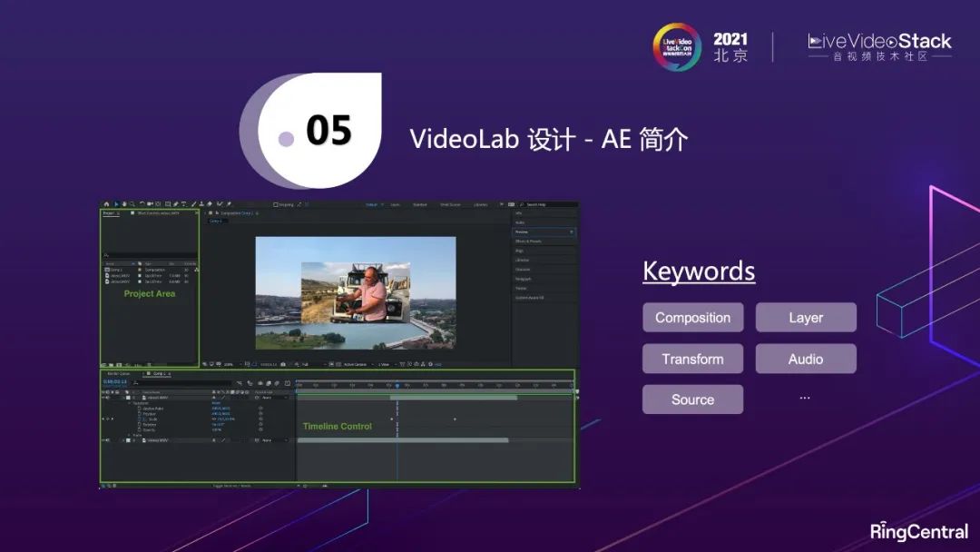Image resolution: width=980 pixels, height=552 pixels.
Task: Switch to the Learn workspace
Action: tap(395, 204)
